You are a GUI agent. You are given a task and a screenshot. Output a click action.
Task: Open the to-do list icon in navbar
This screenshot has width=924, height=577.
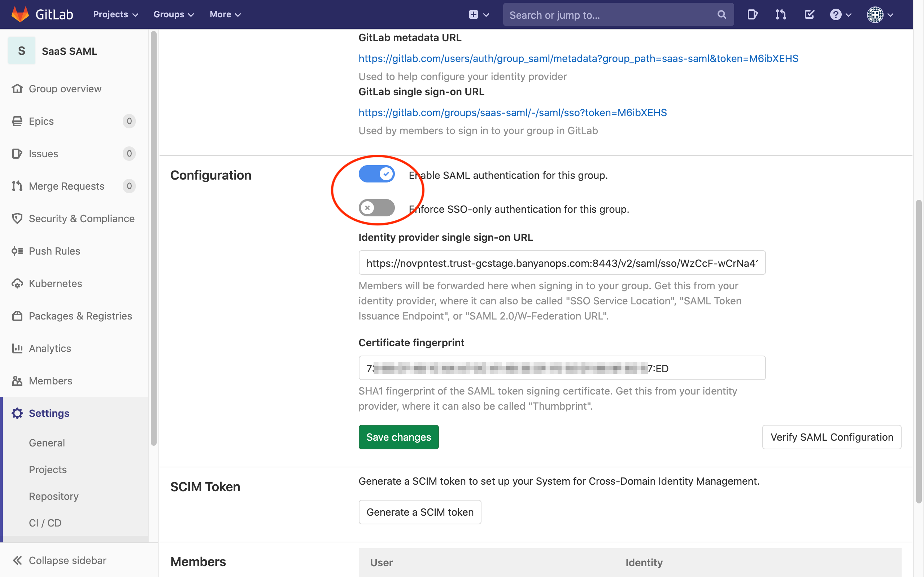(809, 14)
